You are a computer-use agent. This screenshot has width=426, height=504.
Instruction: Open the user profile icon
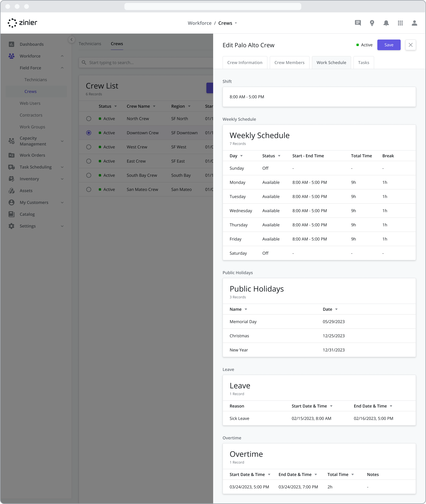[414, 23]
